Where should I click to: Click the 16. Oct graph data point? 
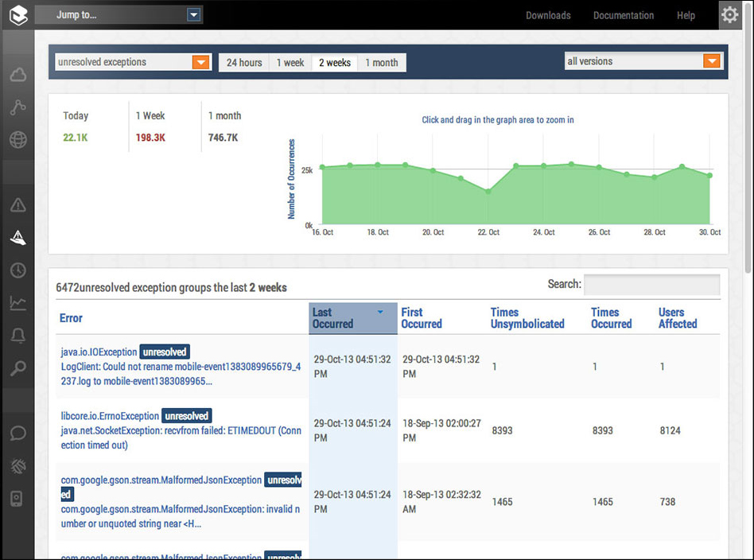322,167
